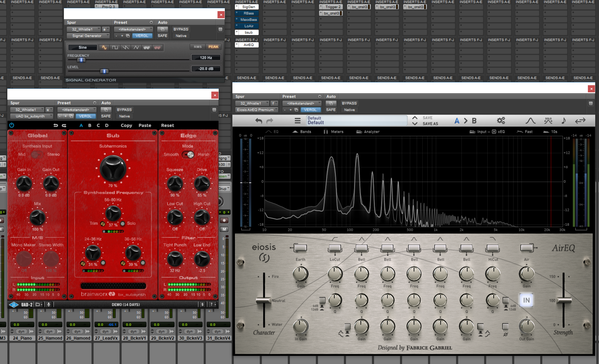The height and width of the screenshot is (364, 599).
Task: Click the AirEQ musical note icon
Action: (564, 121)
